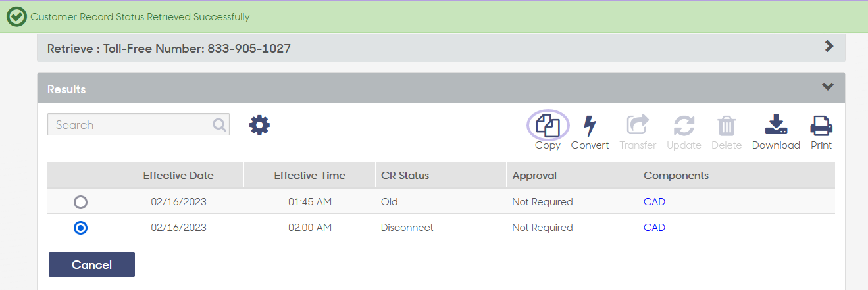The width and height of the screenshot is (868, 290).
Task: Click the Transfer arrow icon
Action: (x=638, y=126)
